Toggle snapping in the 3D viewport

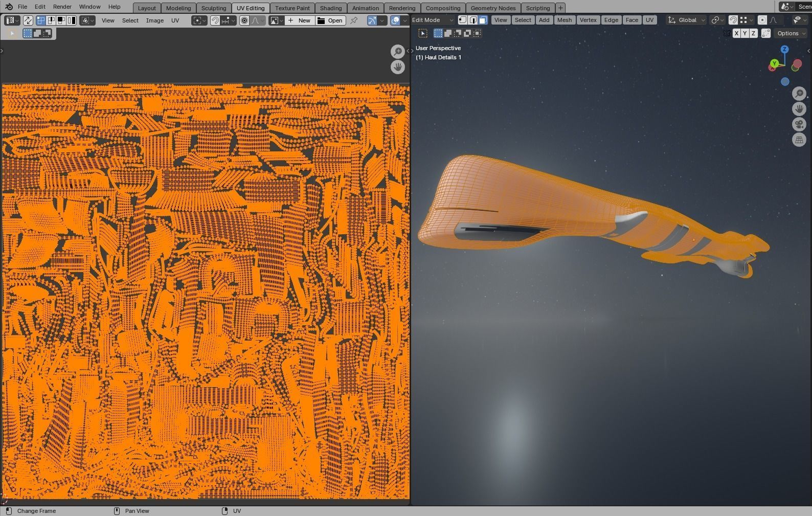point(733,20)
